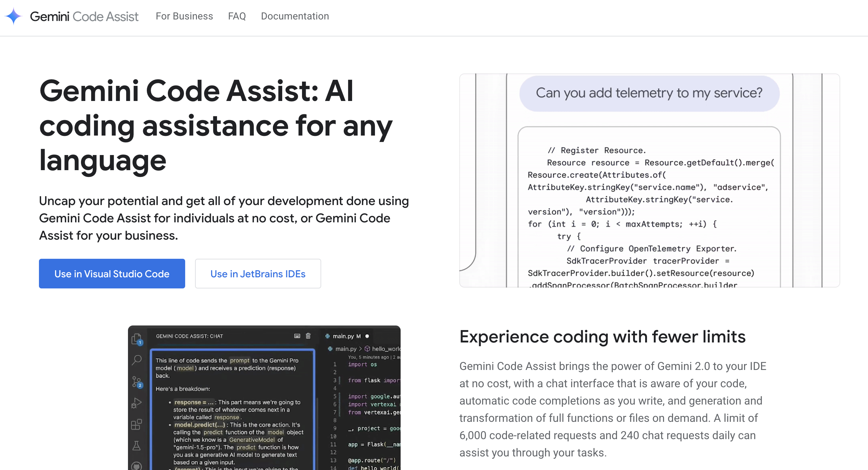
Task: Click the Gemini sparkle logo icon
Action: (x=14, y=16)
